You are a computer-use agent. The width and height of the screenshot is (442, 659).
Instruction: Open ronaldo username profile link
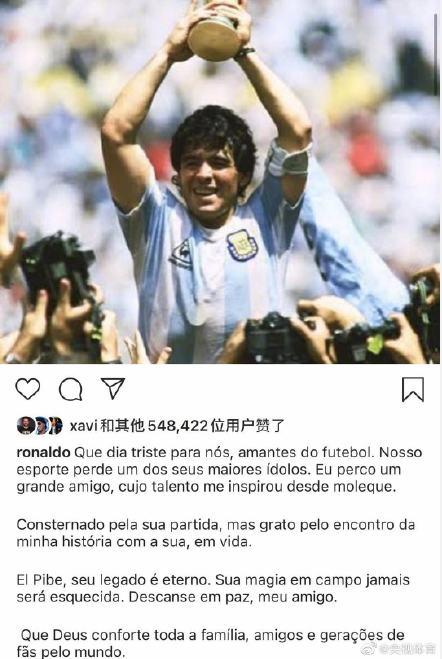coord(43,452)
